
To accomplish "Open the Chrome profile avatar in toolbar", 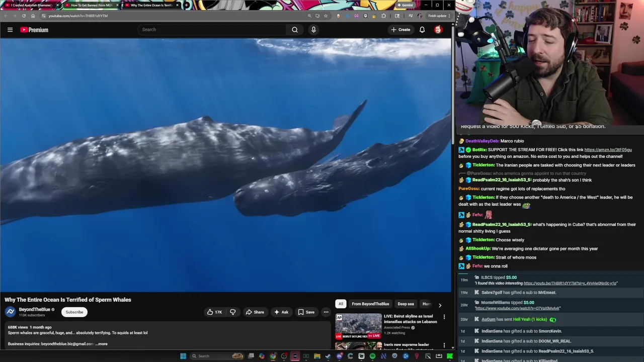I will click(x=420, y=16).
